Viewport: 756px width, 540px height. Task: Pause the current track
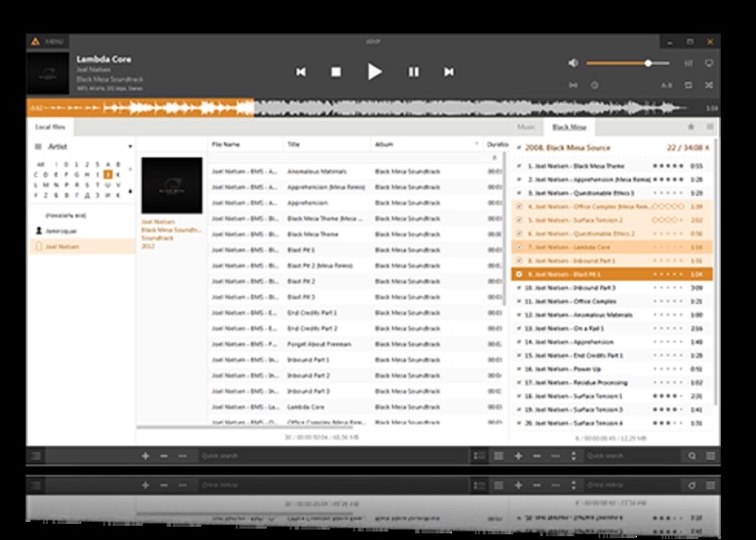[x=414, y=72]
